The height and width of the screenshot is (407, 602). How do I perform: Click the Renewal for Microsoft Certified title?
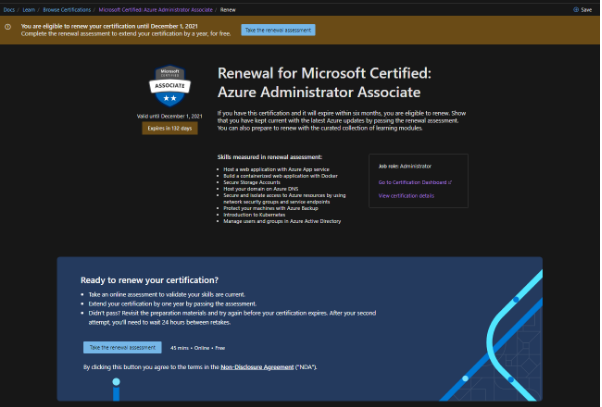click(324, 83)
